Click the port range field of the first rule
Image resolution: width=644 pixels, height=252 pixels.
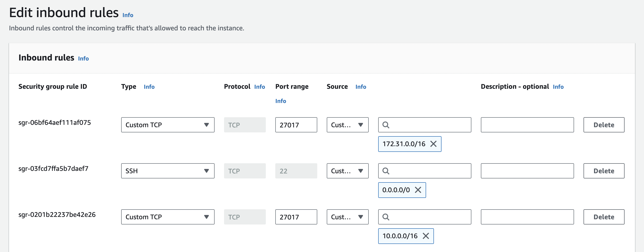296,125
